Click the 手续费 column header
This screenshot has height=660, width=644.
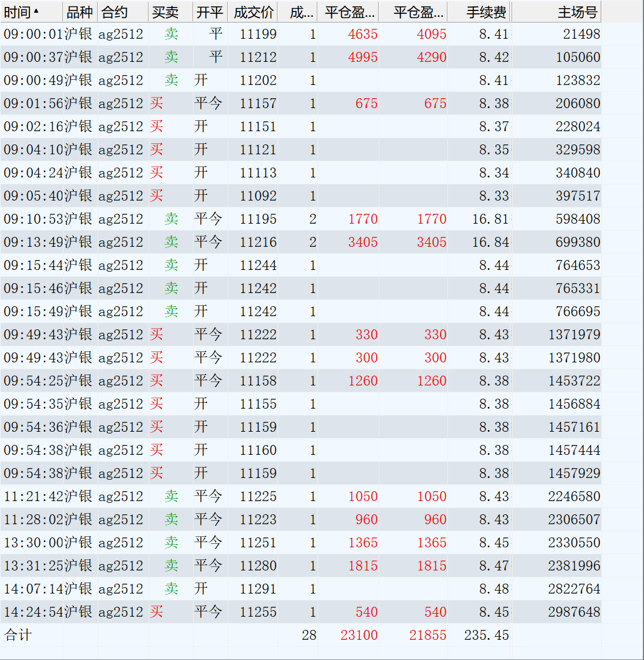479,12
